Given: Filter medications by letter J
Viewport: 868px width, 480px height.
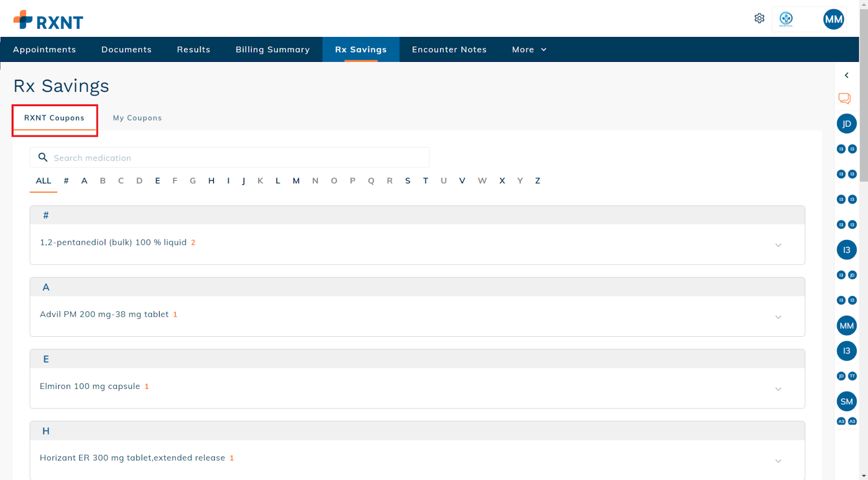Looking at the screenshot, I should click(x=244, y=181).
